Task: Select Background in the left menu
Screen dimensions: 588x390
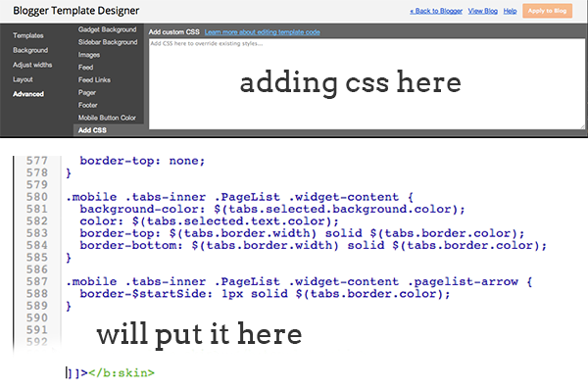Action: pyautogui.click(x=30, y=50)
